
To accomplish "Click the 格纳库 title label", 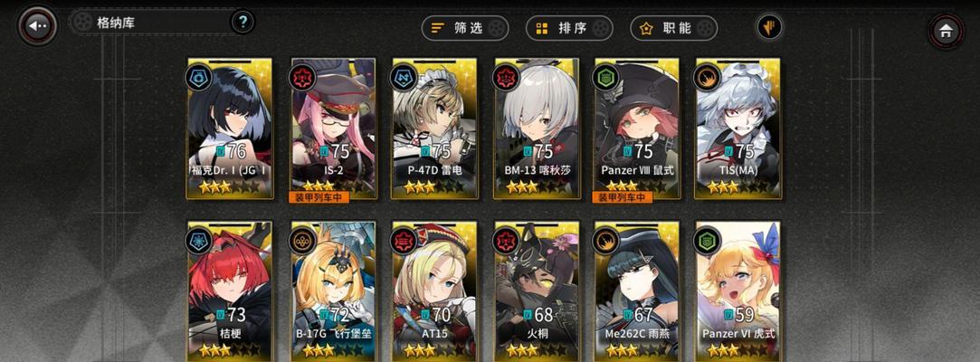I will point(116,24).
